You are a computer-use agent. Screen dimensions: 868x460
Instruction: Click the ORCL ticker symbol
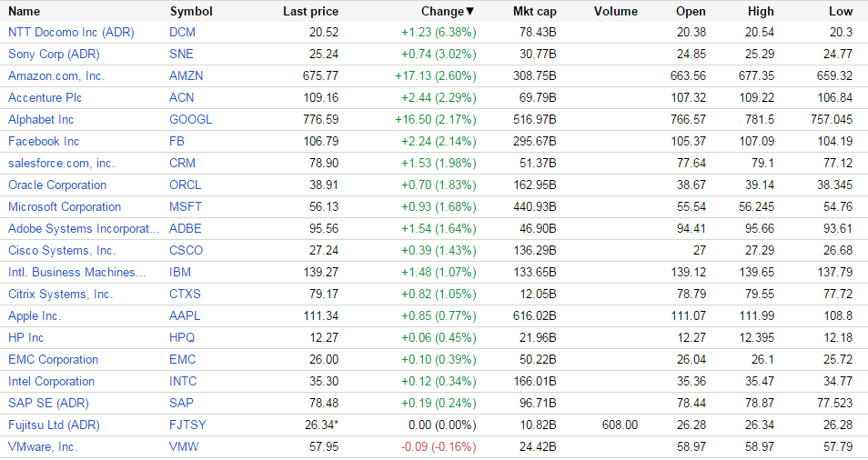[186, 185]
